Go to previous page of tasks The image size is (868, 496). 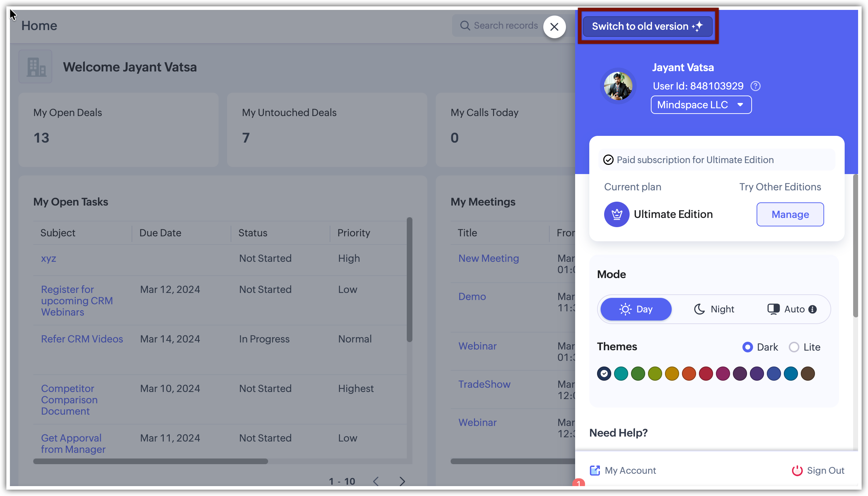click(x=376, y=481)
